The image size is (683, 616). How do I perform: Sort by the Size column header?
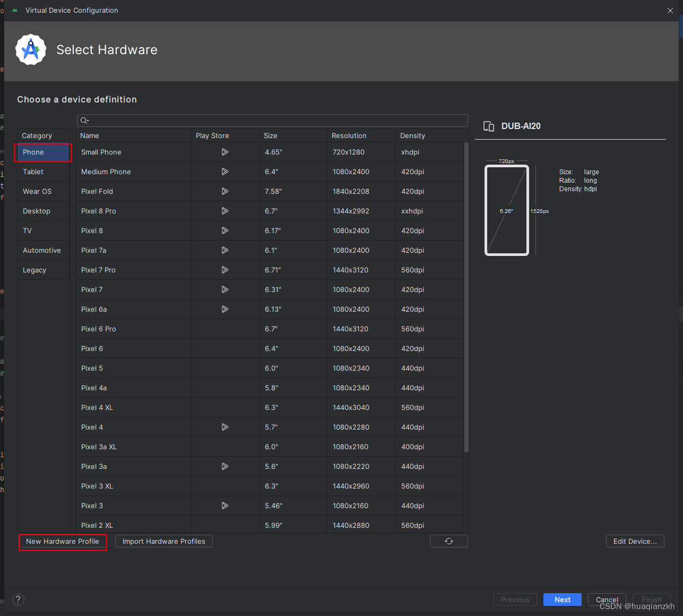[293, 135]
